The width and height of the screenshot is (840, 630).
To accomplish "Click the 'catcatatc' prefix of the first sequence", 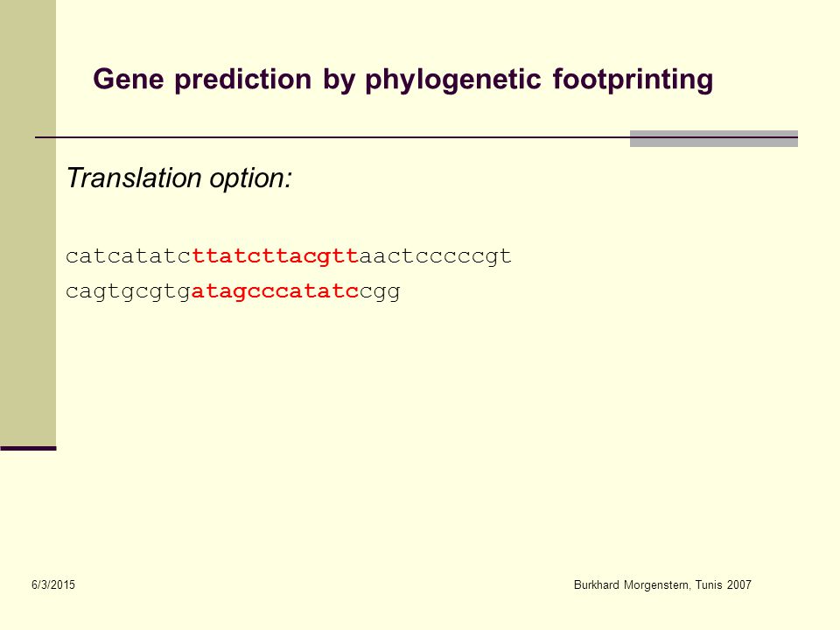I will [x=129, y=256].
